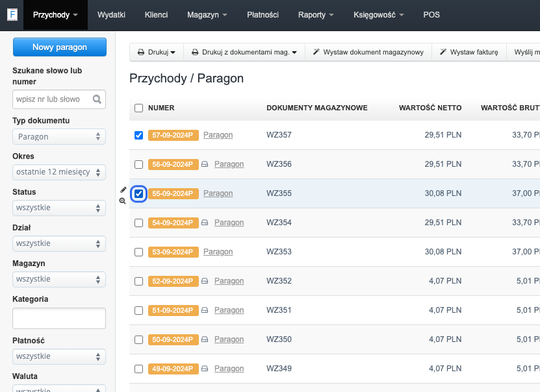Check the 50-09-2024P row checkbox

[138, 339]
